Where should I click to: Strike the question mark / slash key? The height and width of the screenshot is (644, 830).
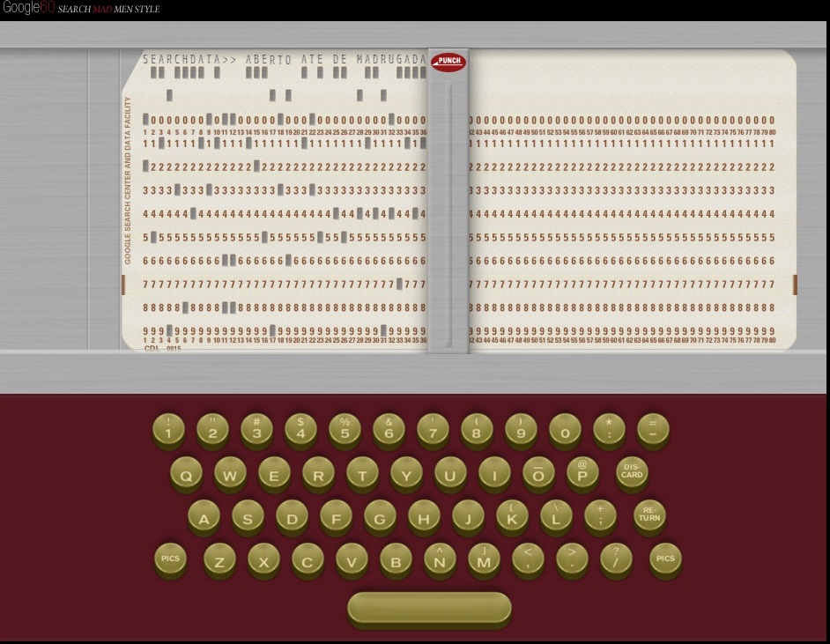click(x=616, y=559)
